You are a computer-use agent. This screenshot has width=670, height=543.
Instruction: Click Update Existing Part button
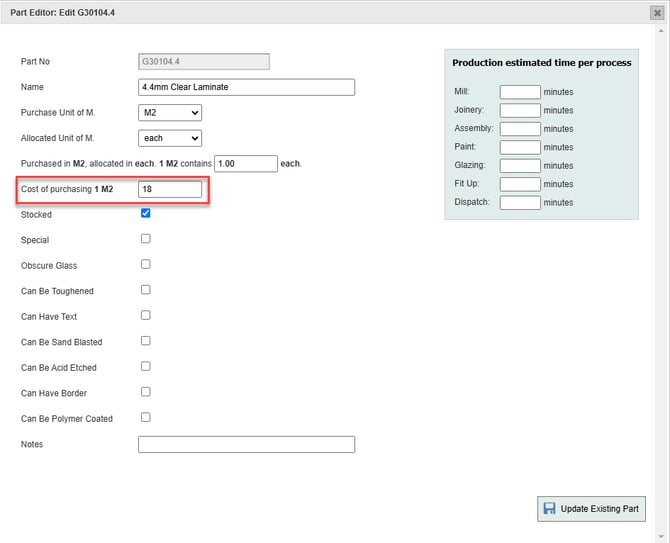(591, 508)
